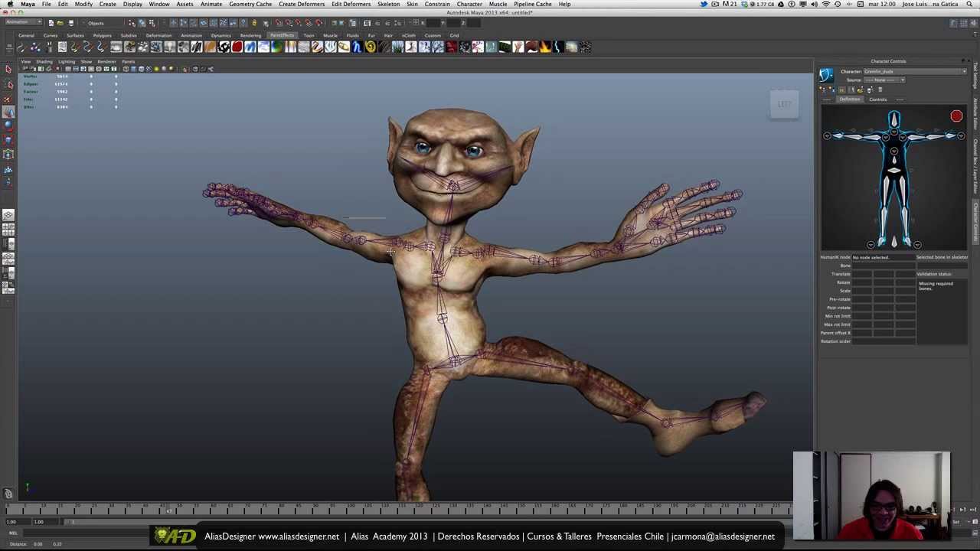The width and height of the screenshot is (980, 551).
Task: Select the Move tool in toolbox
Action: coord(8,112)
